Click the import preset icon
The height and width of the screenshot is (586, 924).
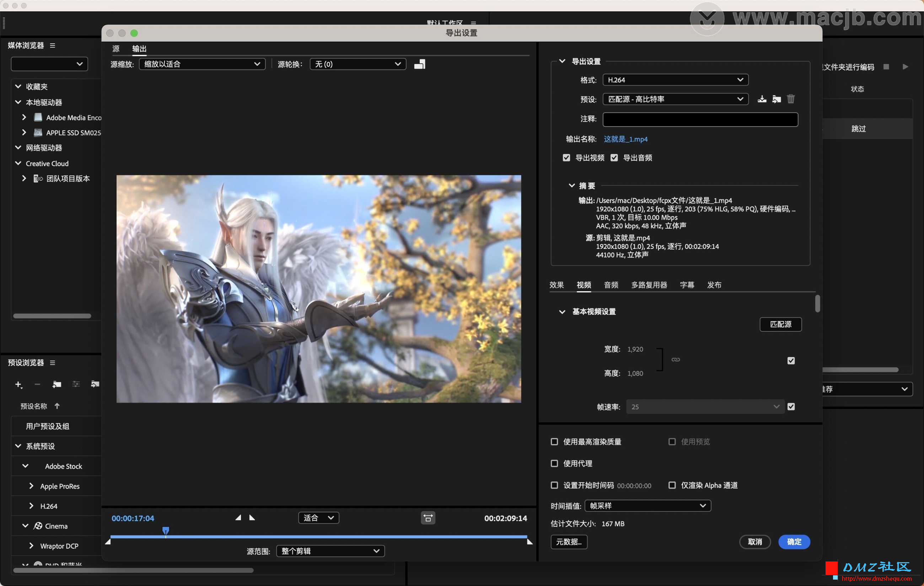pyautogui.click(x=776, y=99)
